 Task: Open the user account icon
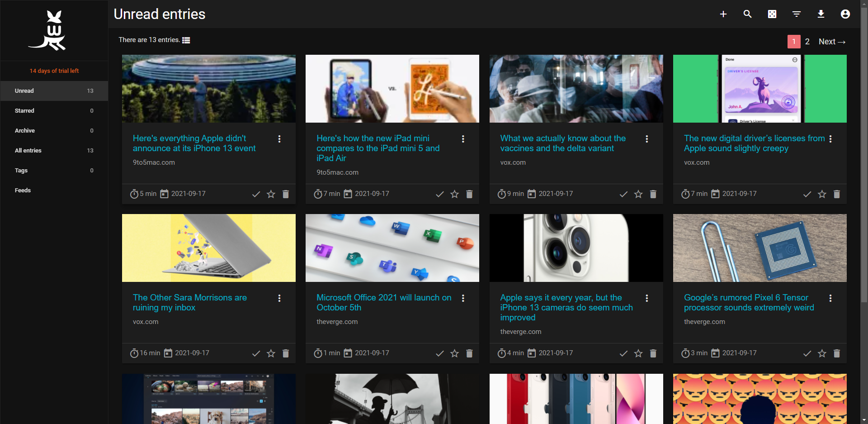tap(845, 14)
